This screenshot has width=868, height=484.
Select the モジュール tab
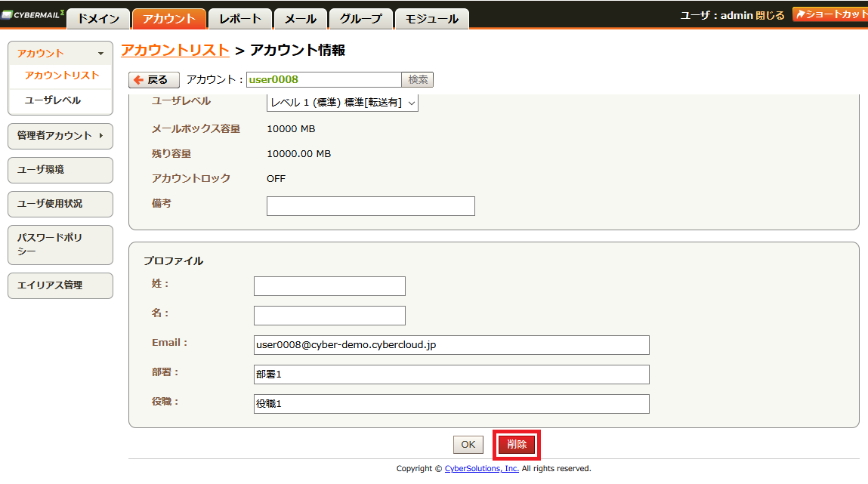tap(432, 19)
